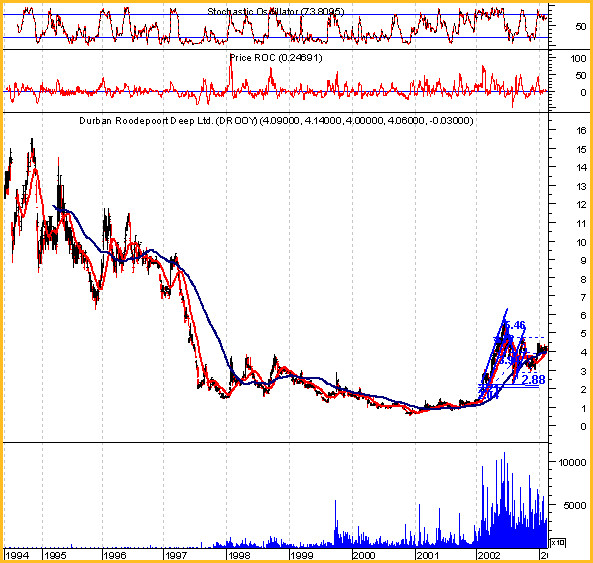This screenshot has width=593, height=563.
Task: Select the 1998 year label
Action: pos(239,555)
